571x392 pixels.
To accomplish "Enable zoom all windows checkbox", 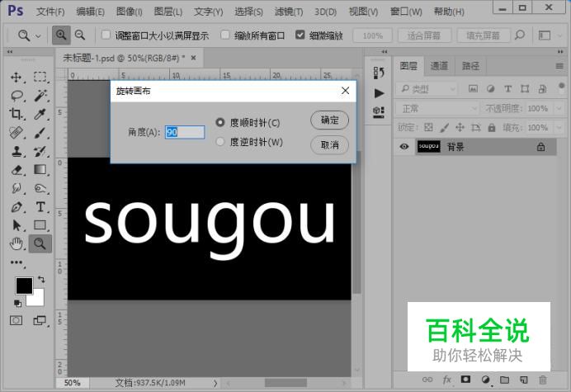I will click(x=225, y=35).
